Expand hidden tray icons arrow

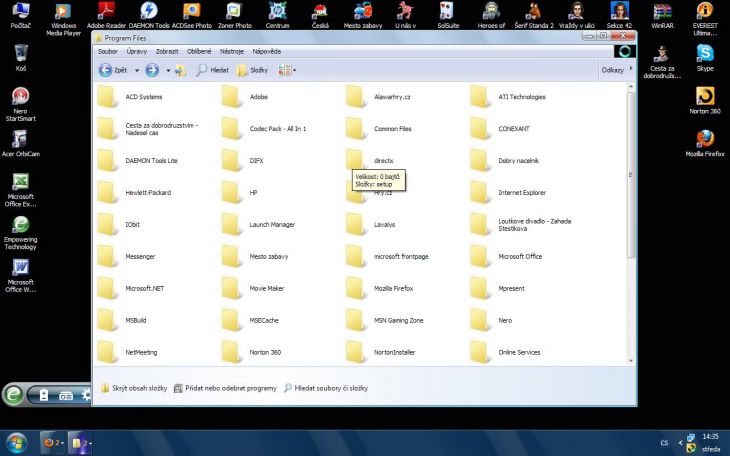680,443
